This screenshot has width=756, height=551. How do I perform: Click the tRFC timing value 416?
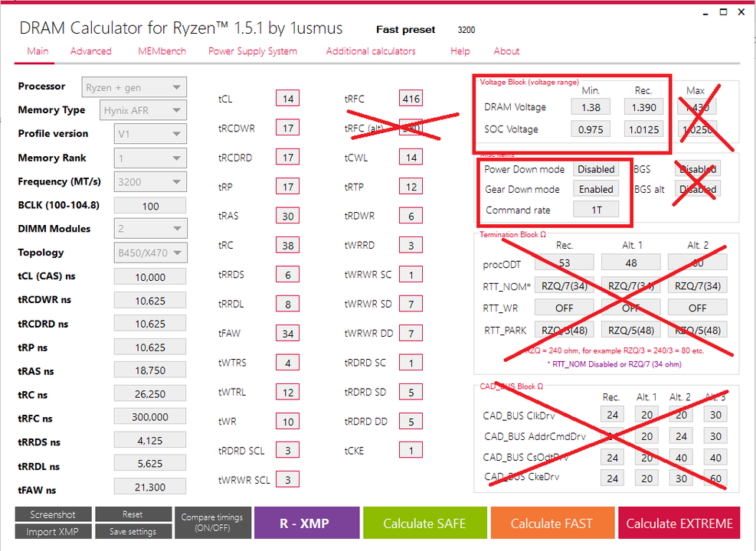411,98
